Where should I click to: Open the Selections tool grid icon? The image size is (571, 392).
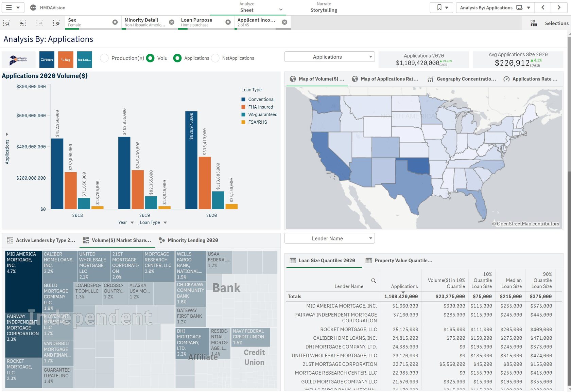coord(534,23)
